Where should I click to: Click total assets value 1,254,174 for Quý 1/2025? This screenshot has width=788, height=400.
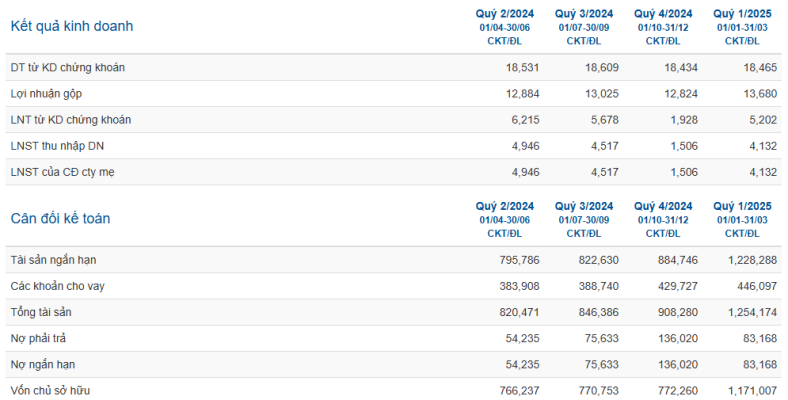point(752,313)
